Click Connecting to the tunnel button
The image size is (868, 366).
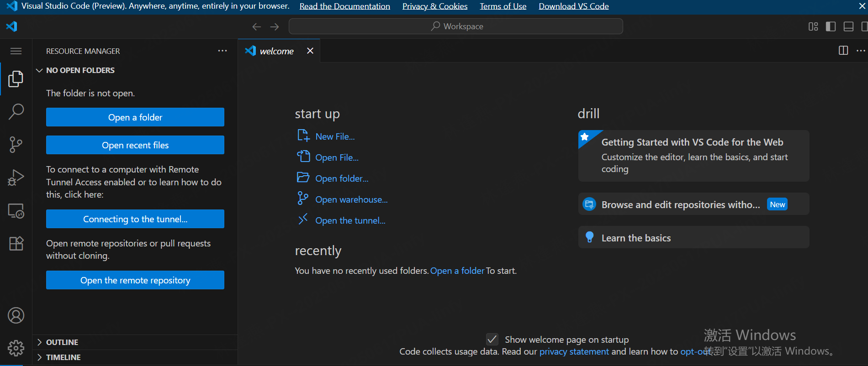coord(135,219)
